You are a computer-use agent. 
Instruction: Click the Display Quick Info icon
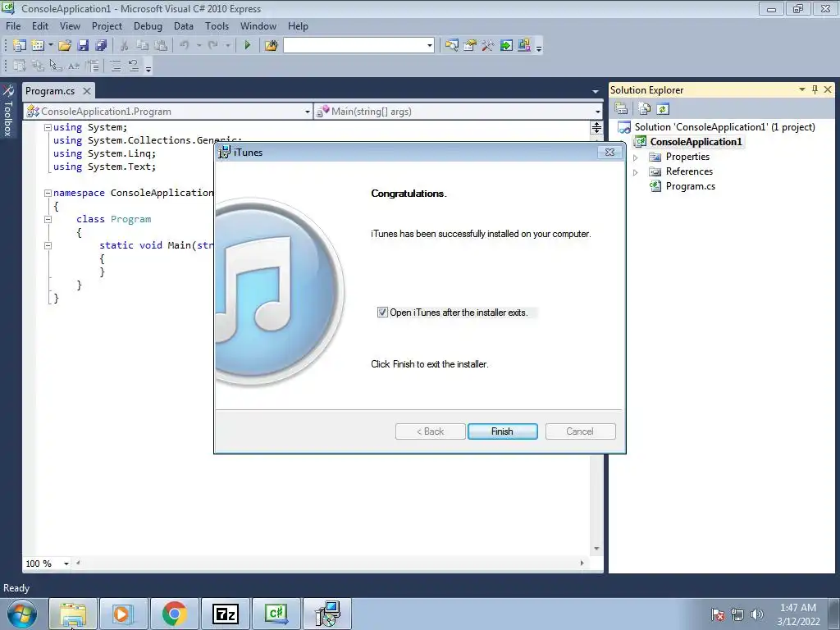tap(56, 66)
